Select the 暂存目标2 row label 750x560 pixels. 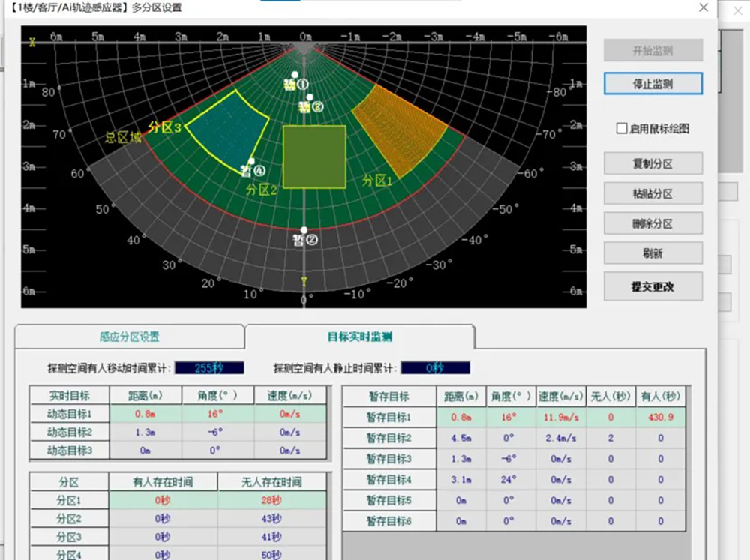pos(388,438)
